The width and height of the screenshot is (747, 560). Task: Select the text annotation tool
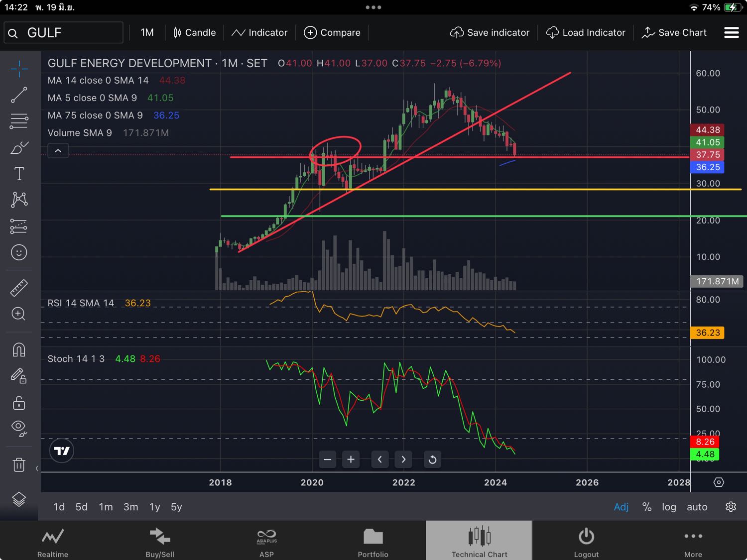pos(19,174)
